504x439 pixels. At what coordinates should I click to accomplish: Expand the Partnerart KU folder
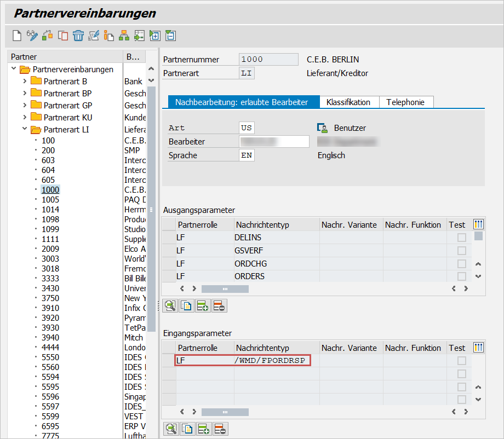(25, 117)
